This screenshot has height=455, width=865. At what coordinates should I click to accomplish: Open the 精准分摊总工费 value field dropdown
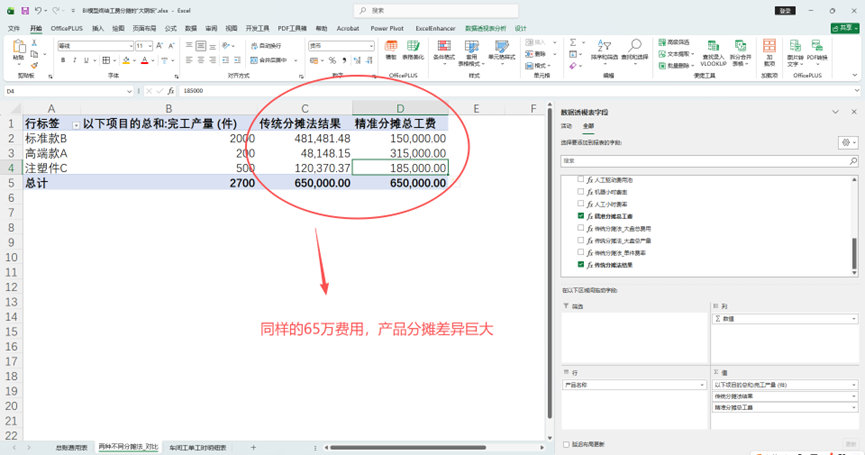click(x=853, y=408)
